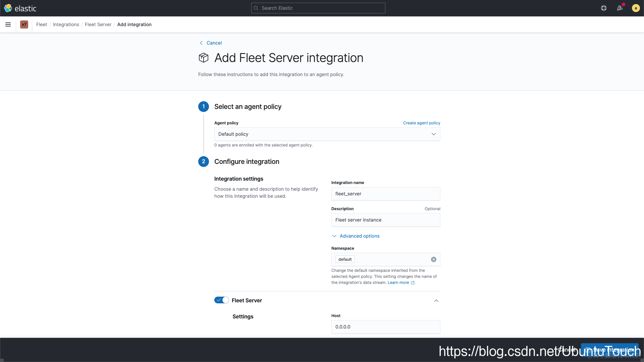The height and width of the screenshot is (362, 644).
Task: Click Create agent policy link
Action: [x=422, y=123]
